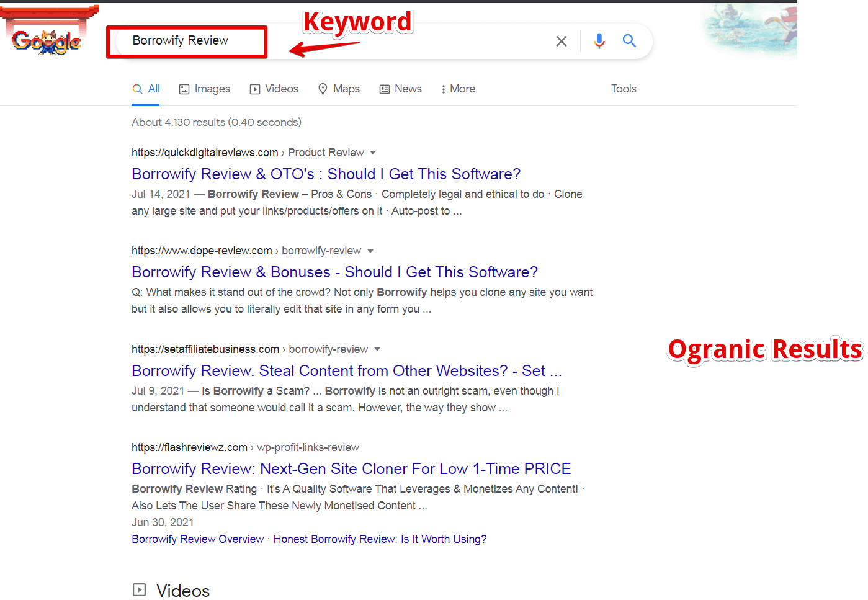Click the Google doodle logo
Image resolution: width=868 pixels, height=600 pixels.
tap(47, 42)
